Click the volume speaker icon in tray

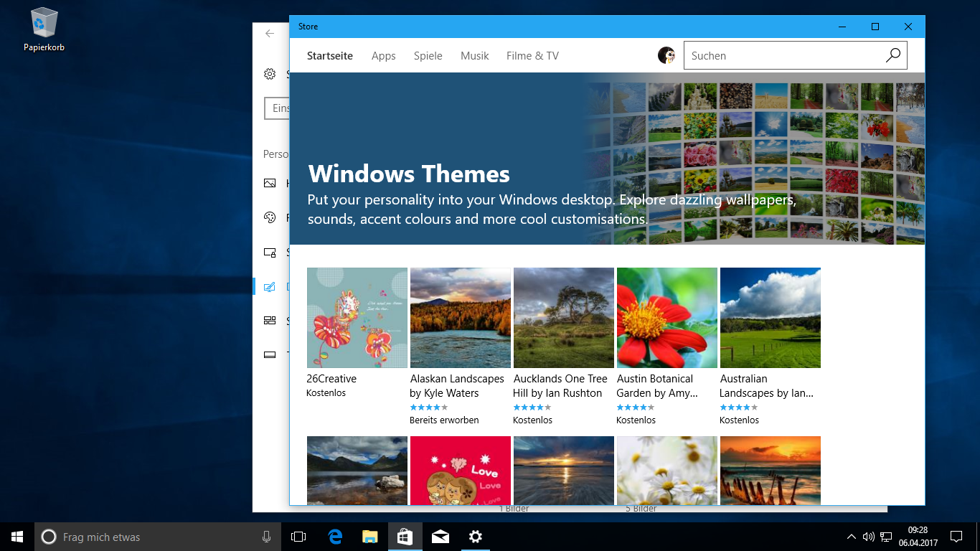(x=868, y=537)
